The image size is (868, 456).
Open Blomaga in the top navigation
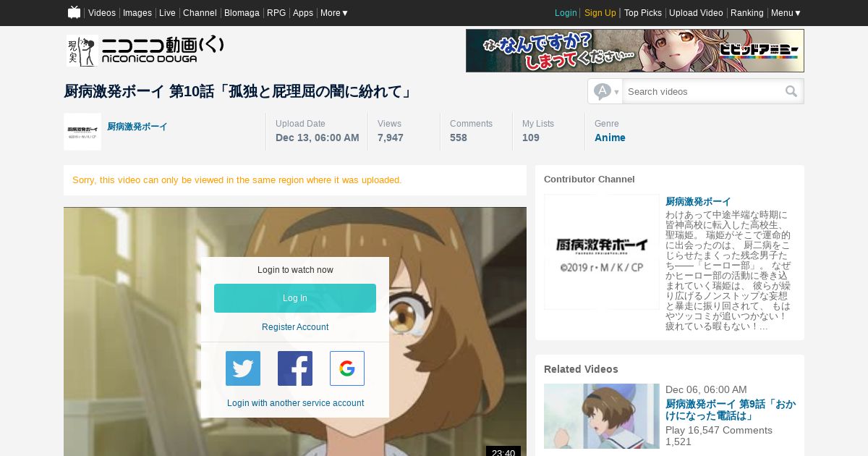point(242,13)
